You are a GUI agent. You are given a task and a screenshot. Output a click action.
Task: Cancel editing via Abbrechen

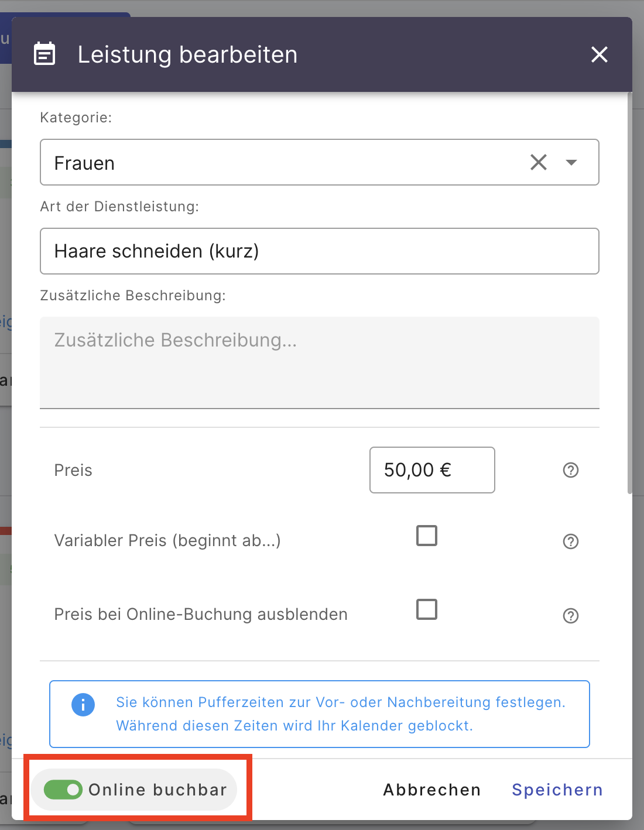(431, 789)
